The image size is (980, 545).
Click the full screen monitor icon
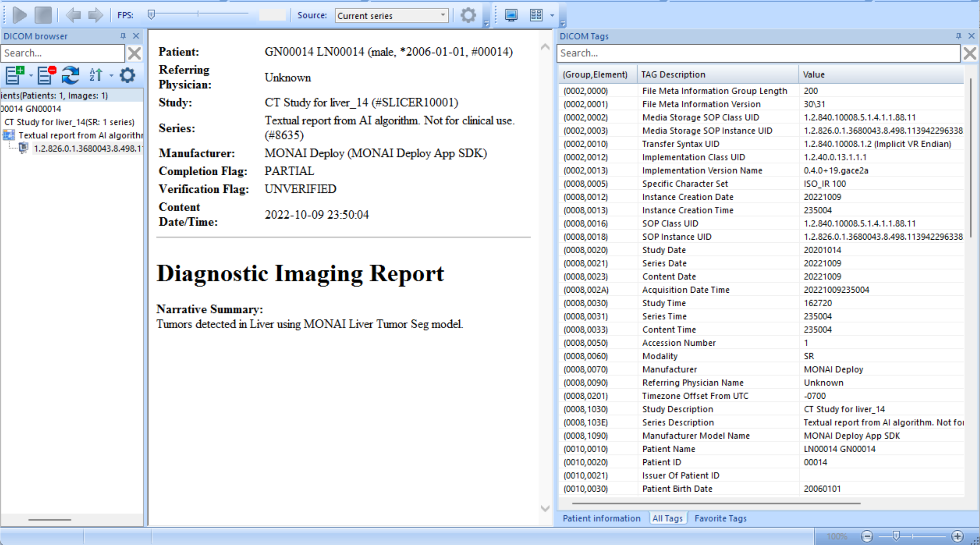[x=511, y=15]
